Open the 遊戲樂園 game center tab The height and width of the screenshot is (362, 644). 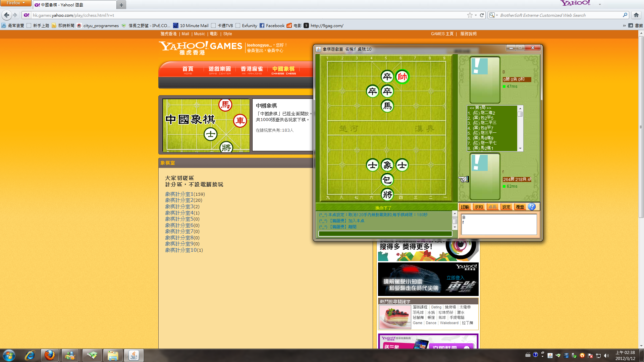pos(220,69)
